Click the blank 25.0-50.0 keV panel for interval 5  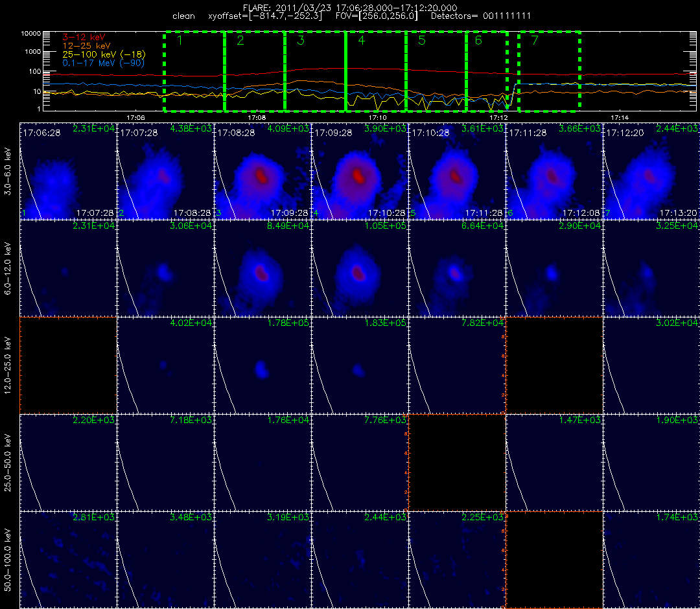(457, 462)
